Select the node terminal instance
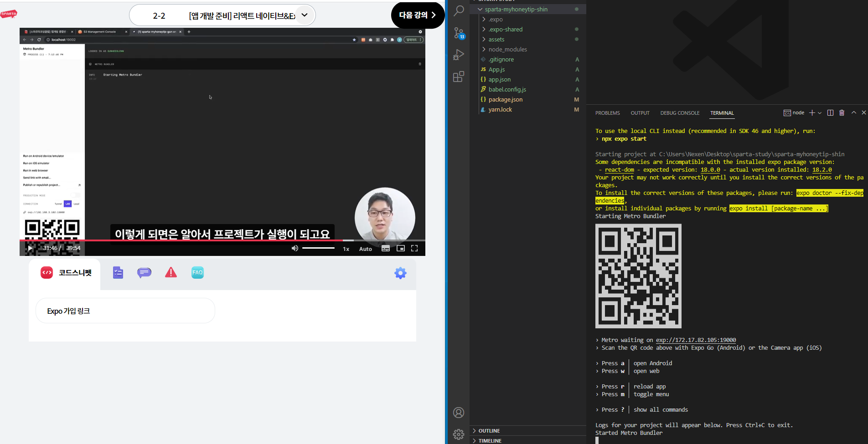 [794, 113]
